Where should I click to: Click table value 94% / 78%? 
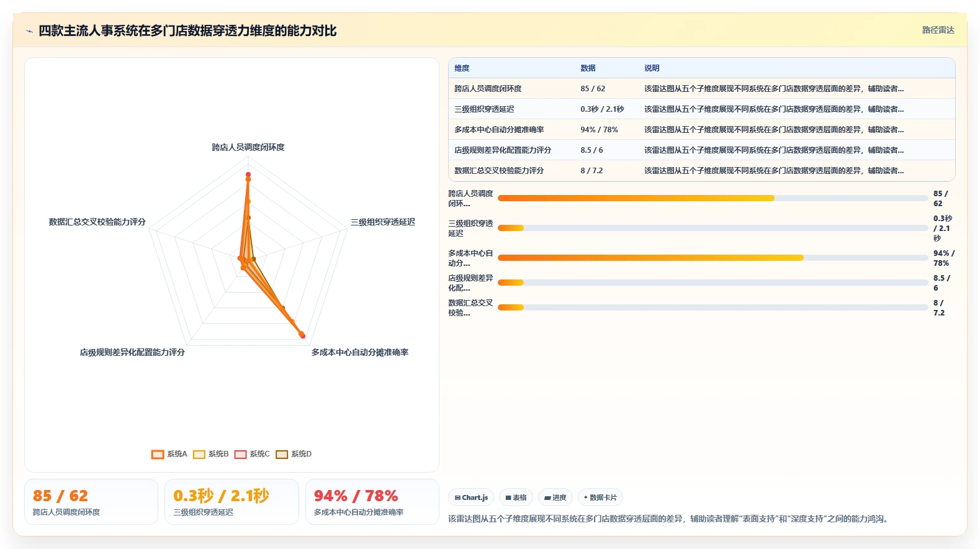click(599, 130)
